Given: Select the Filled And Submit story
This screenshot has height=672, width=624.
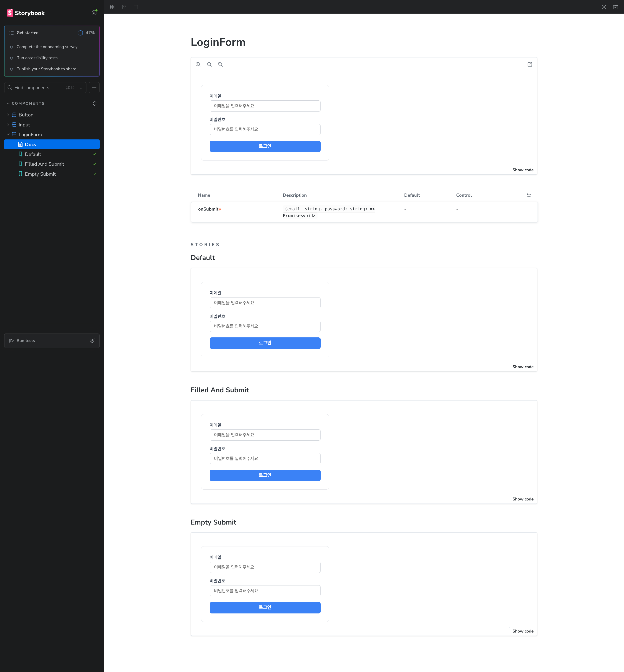Looking at the screenshot, I should tap(44, 164).
